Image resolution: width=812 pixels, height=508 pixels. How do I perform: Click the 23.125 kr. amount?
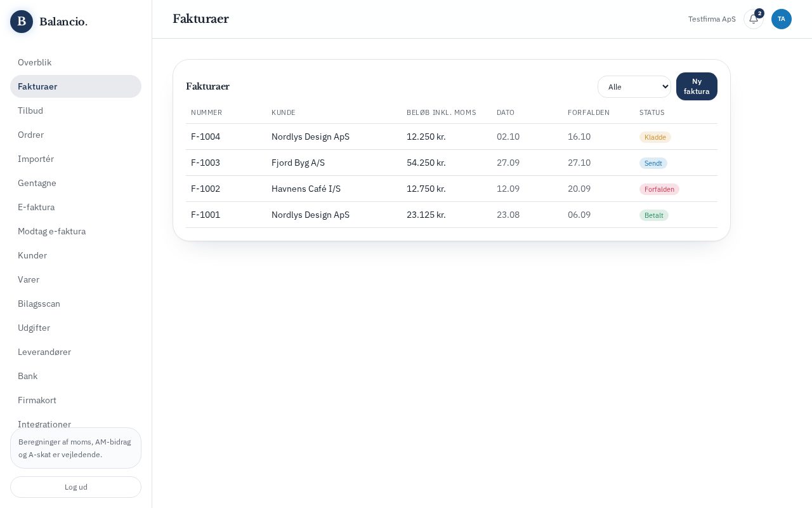(426, 215)
